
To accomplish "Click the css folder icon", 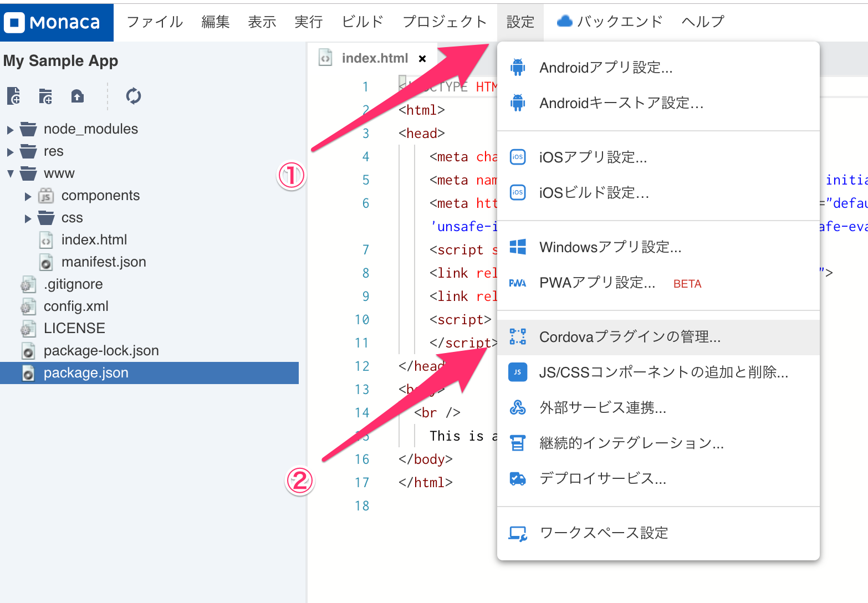I will pos(46,218).
